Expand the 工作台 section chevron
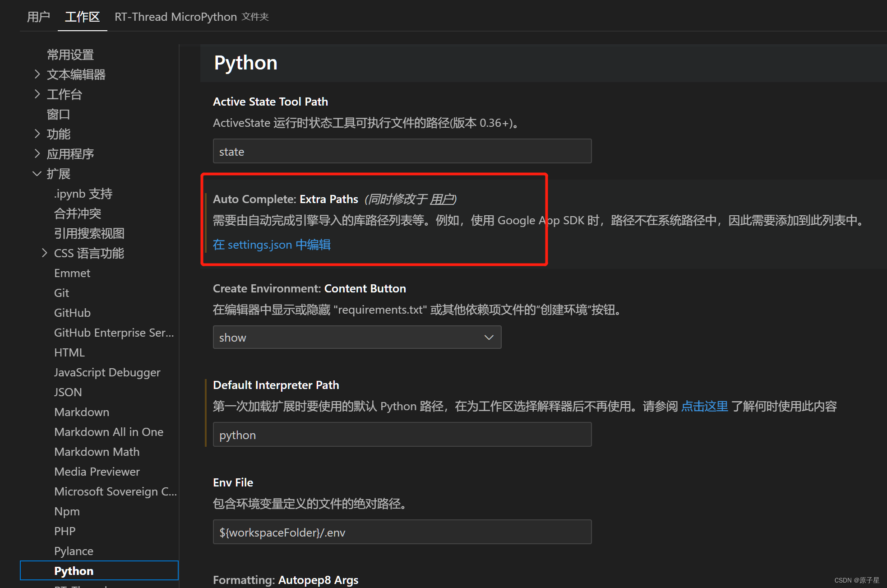The image size is (887, 588). 37,94
